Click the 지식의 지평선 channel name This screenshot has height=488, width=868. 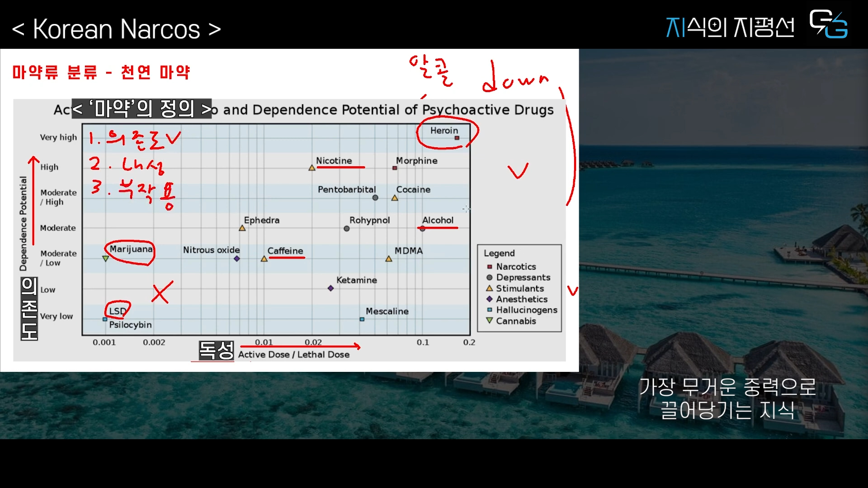pos(730,27)
